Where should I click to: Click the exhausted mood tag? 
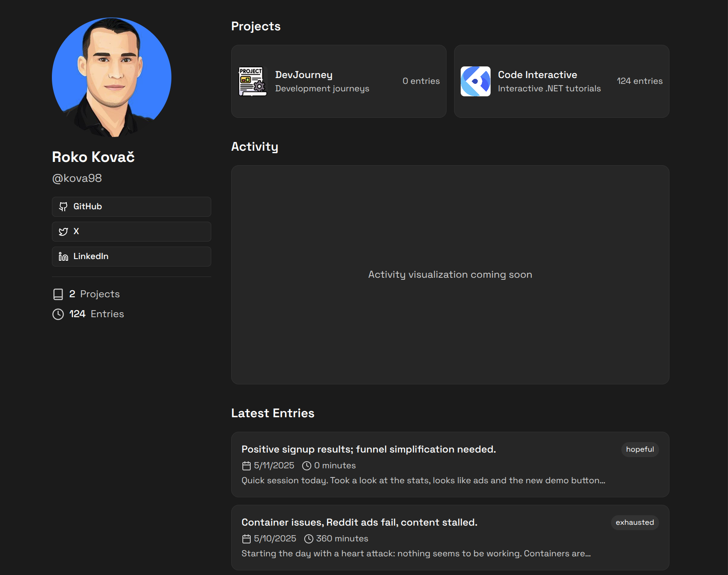click(635, 523)
